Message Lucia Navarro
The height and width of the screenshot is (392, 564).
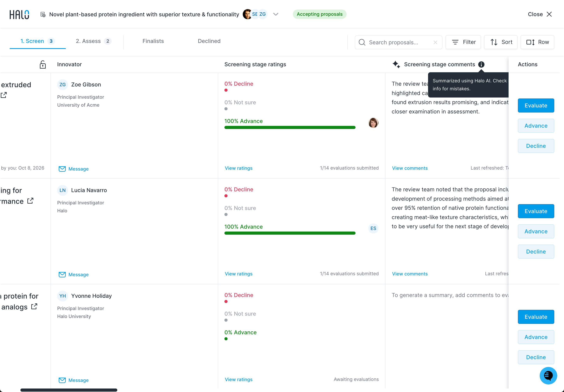click(x=74, y=274)
